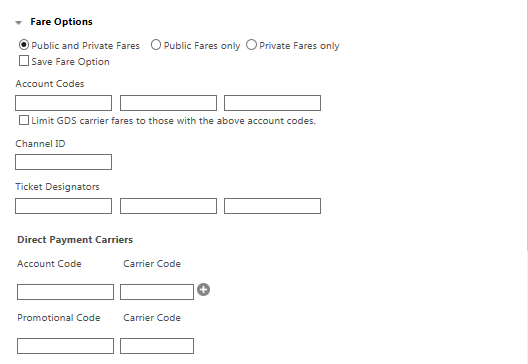528x364 pixels.
Task: Select Public and Private Fares option
Action: 24,44
